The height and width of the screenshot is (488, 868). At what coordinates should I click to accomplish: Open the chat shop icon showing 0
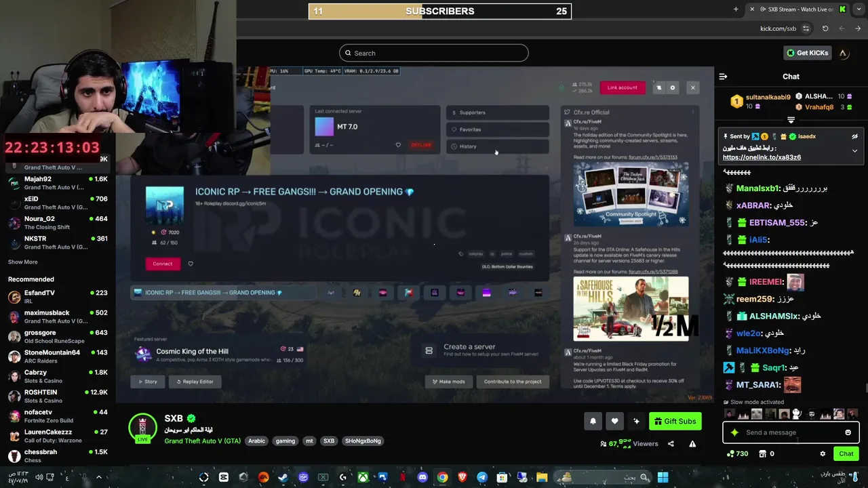[x=766, y=454]
